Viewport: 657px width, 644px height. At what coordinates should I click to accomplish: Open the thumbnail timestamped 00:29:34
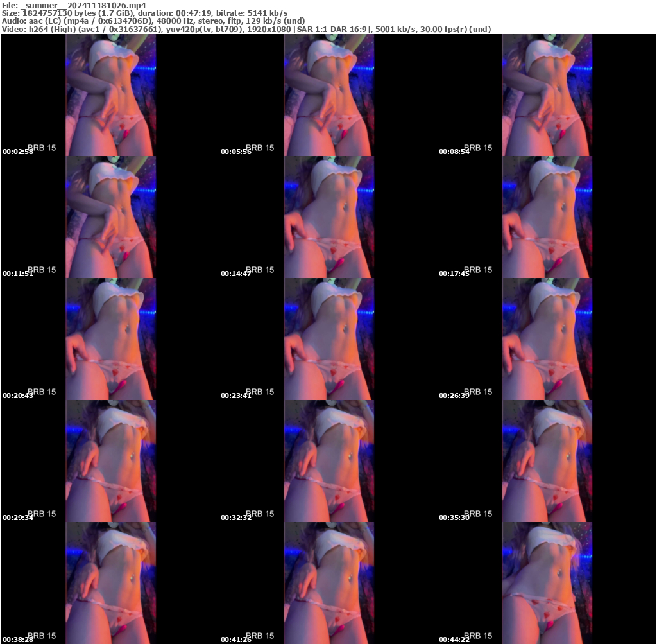[x=109, y=460]
